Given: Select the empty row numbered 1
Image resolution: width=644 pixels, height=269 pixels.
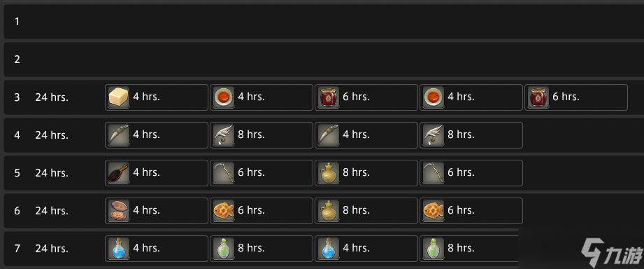Looking at the screenshot, I should click(x=324, y=22).
